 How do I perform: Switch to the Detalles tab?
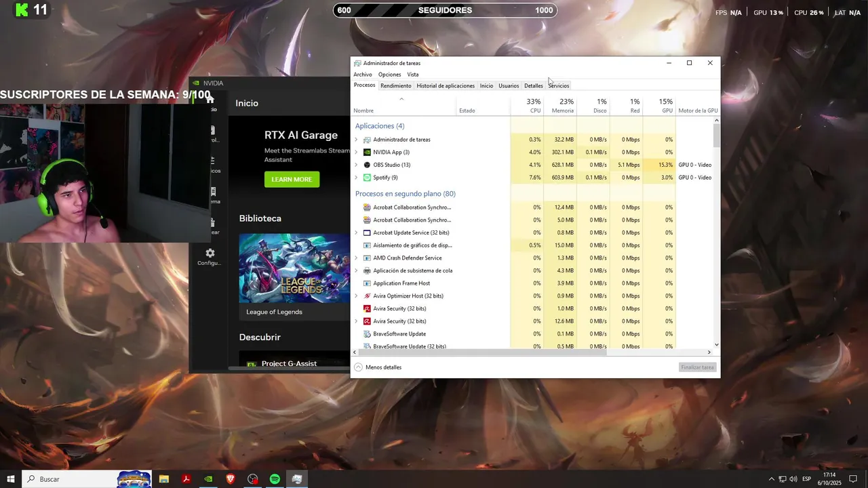[x=534, y=86]
